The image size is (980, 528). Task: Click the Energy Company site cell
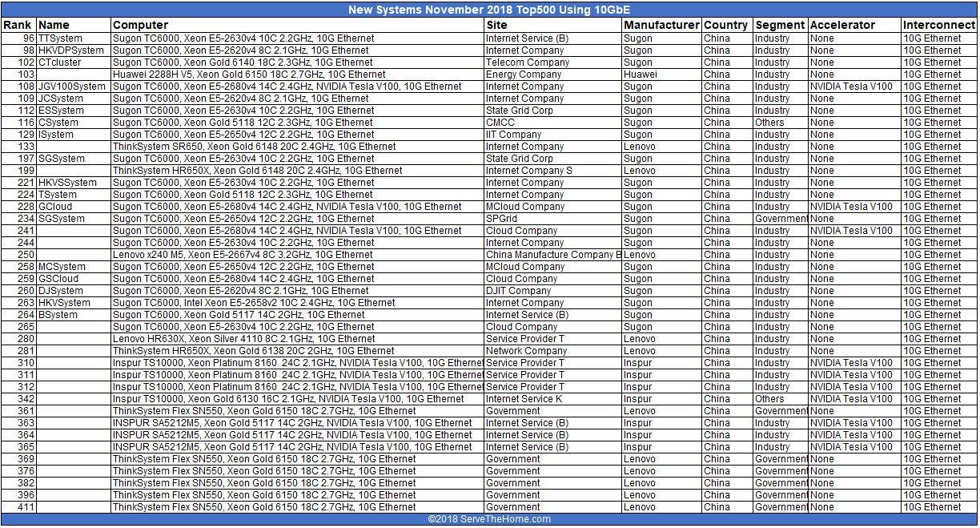tap(553, 75)
